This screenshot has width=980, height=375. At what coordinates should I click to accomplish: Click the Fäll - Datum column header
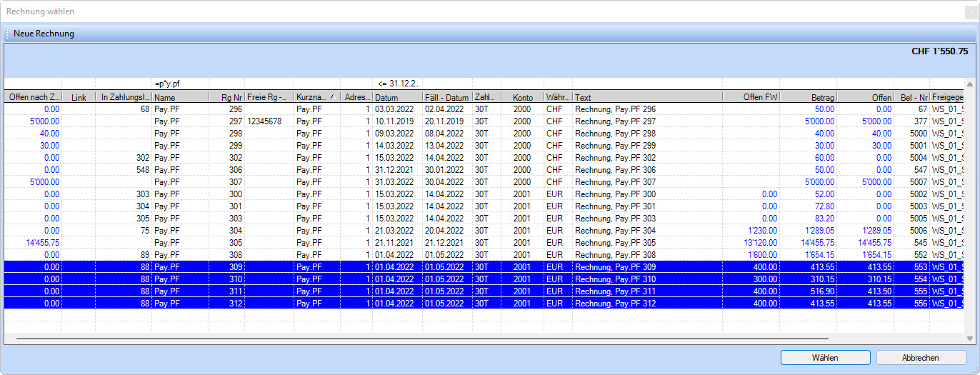[446, 97]
